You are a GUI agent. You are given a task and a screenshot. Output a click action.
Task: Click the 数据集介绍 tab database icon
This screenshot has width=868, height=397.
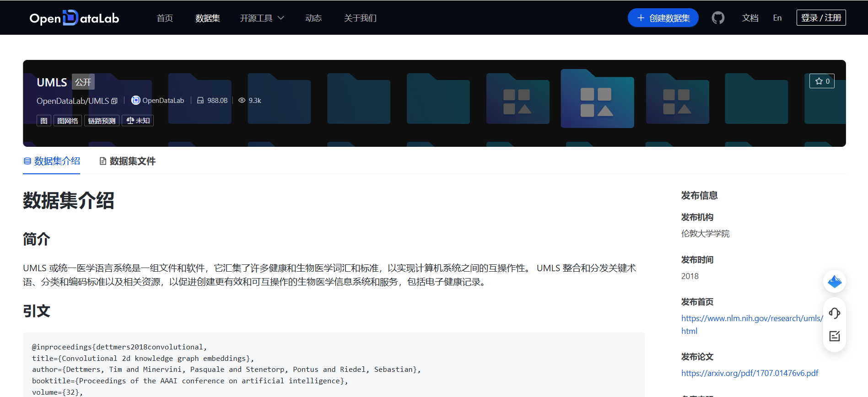click(27, 161)
